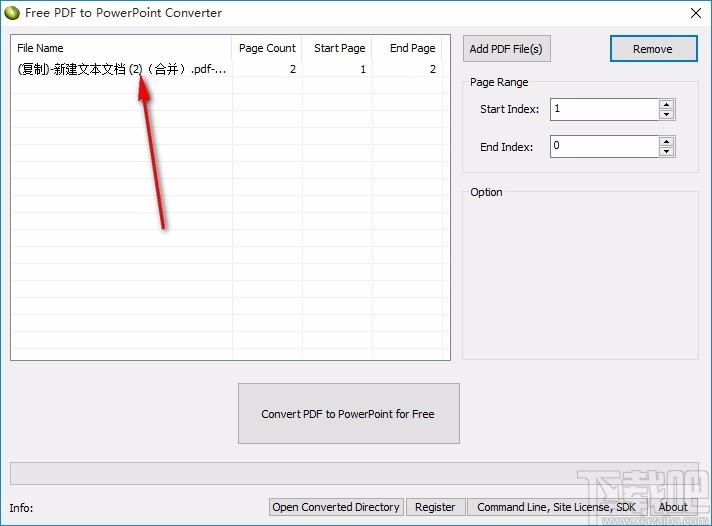
Task: Remove the selected PDF file
Action: pos(653,49)
